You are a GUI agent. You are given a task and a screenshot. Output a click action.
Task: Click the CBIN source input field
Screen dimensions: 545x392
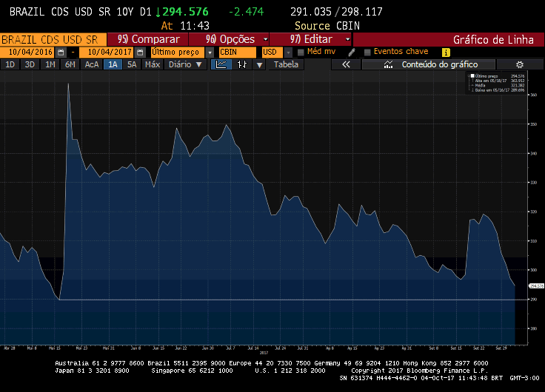coord(236,53)
